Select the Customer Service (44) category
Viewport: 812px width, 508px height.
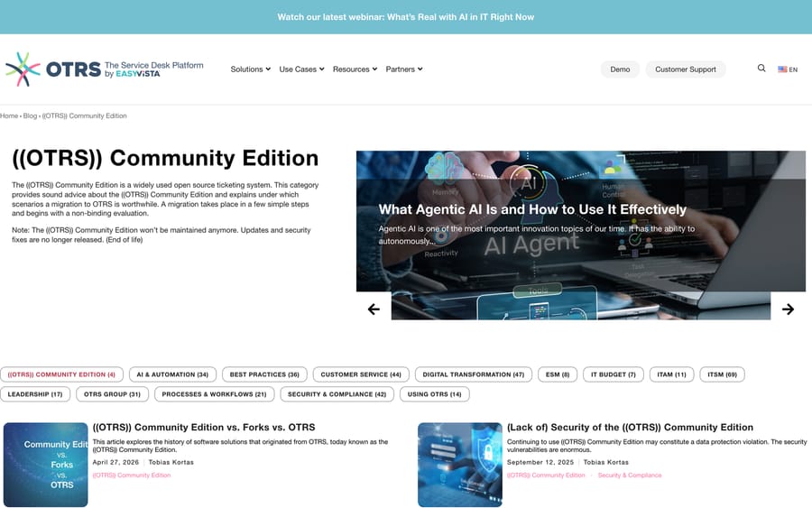(361, 374)
